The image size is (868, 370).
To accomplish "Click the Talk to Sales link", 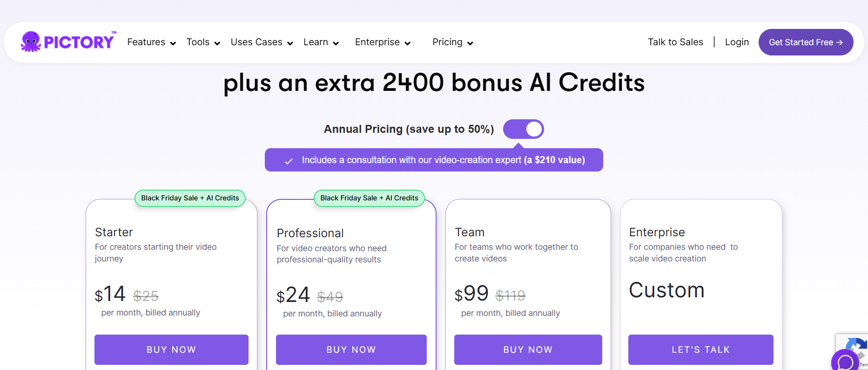I will click(675, 42).
